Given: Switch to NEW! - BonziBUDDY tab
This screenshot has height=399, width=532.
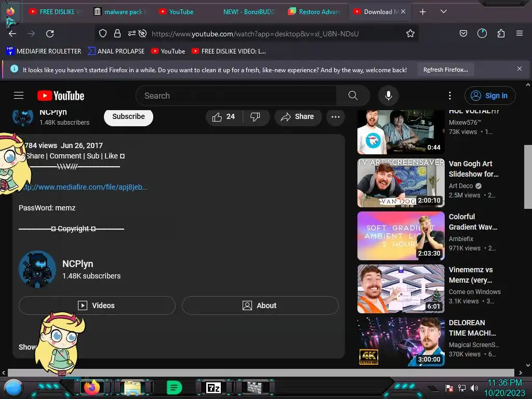Looking at the screenshot, I should point(249,12).
